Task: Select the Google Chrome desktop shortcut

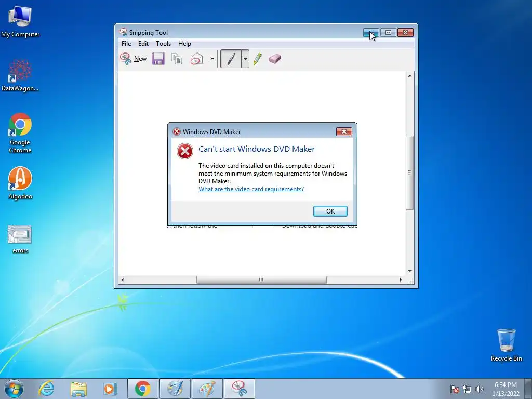Action: click(20, 133)
